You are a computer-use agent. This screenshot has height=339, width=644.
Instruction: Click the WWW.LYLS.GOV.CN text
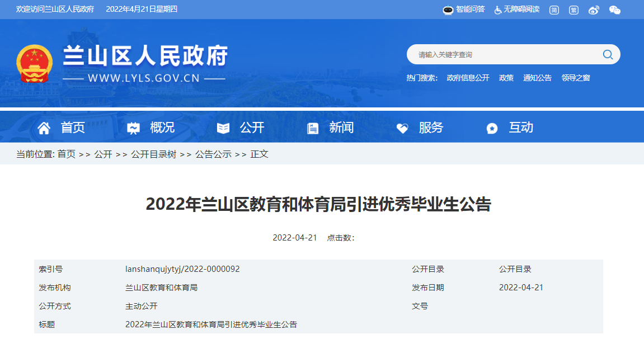pyautogui.click(x=144, y=78)
